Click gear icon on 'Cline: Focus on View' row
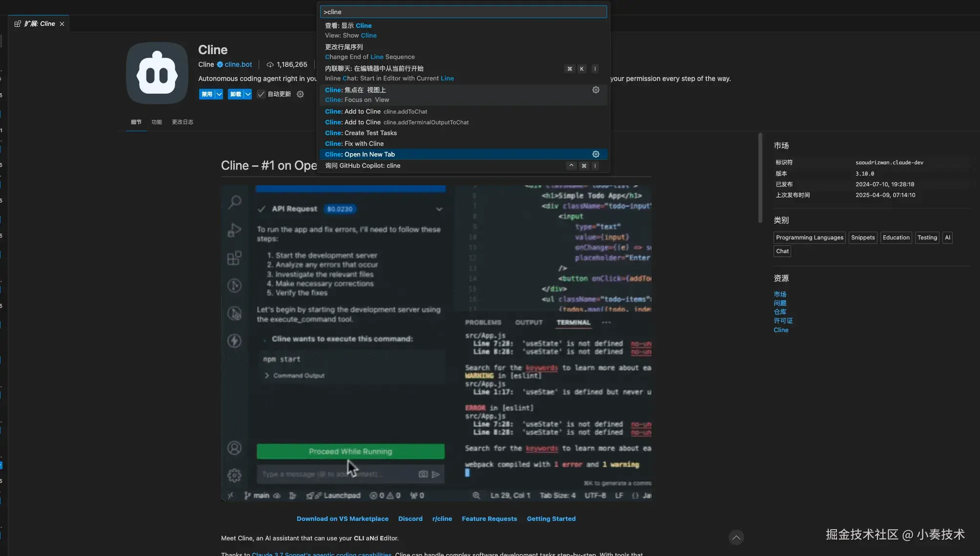The width and height of the screenshot is (980, 556). click(x=595, y=90)
